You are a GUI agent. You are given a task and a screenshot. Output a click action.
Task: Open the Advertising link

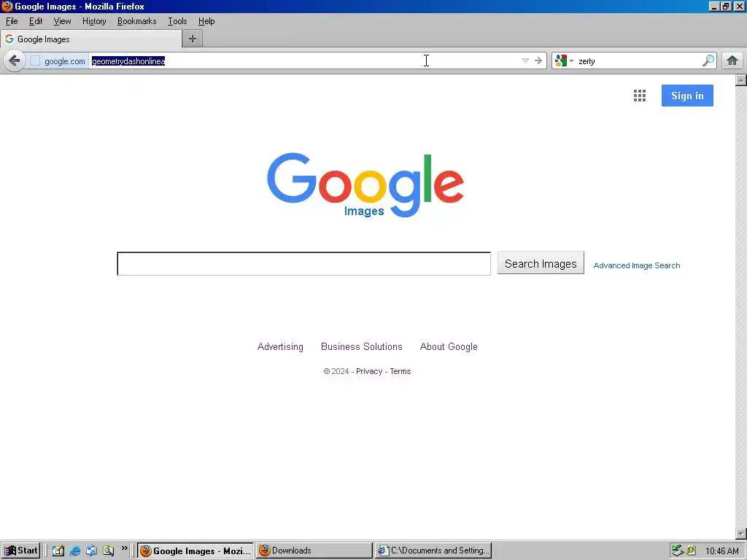coord(280,346)
